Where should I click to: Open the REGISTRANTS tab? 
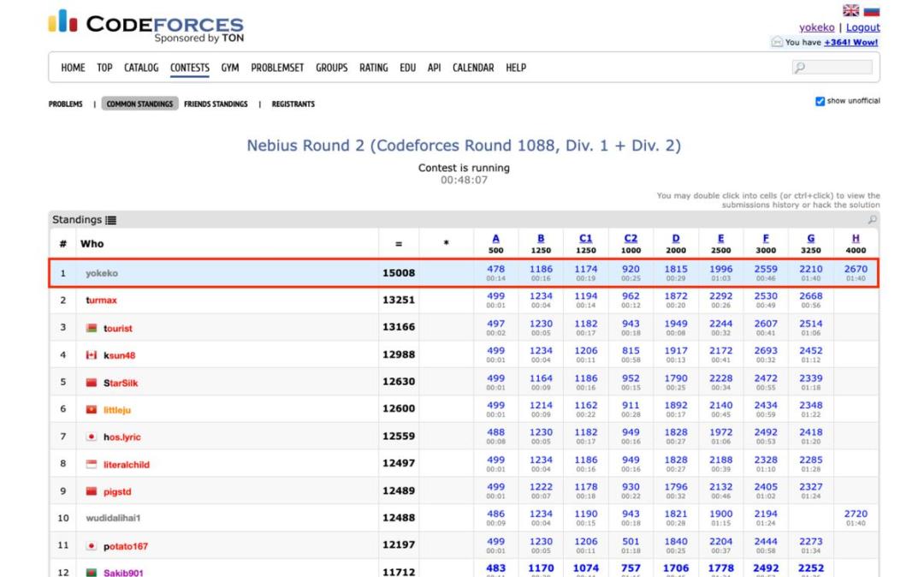click(293, 104)
